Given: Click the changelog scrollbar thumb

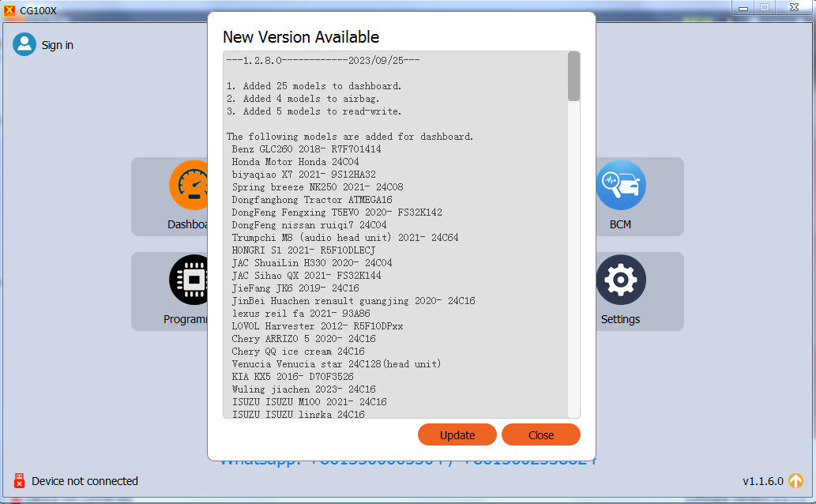Looking at the screenshot, I should [x=573, y=76].
